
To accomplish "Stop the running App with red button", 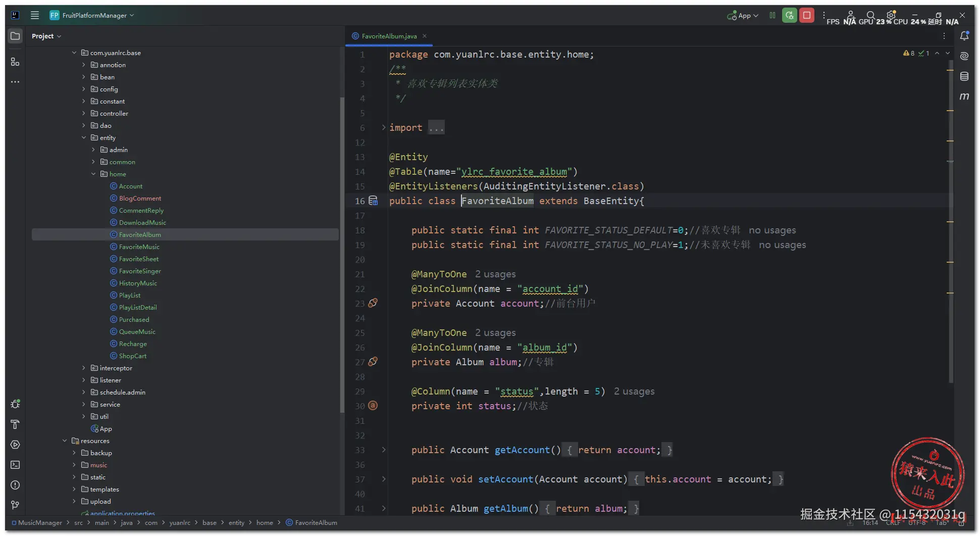I will pyautogui.click(x=807, y=15).
